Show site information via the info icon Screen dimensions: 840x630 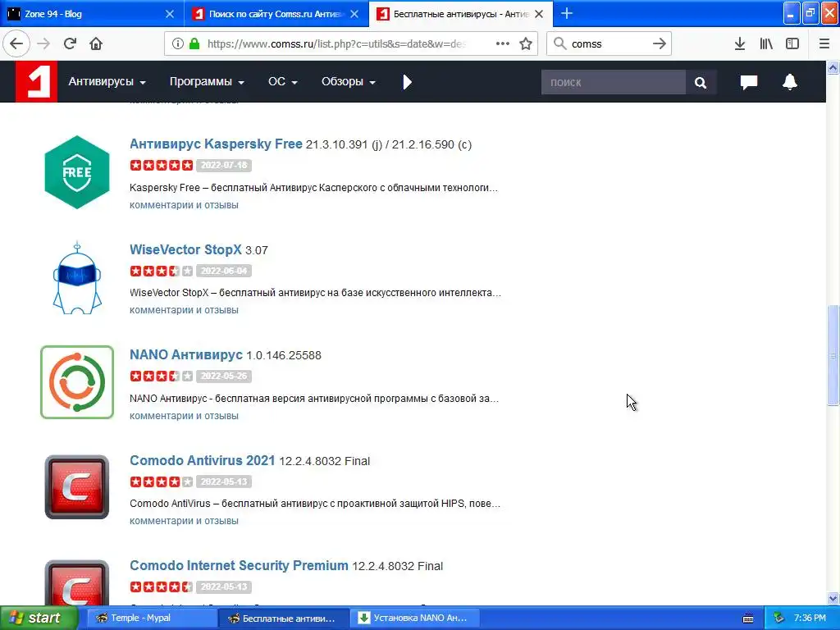178,44
